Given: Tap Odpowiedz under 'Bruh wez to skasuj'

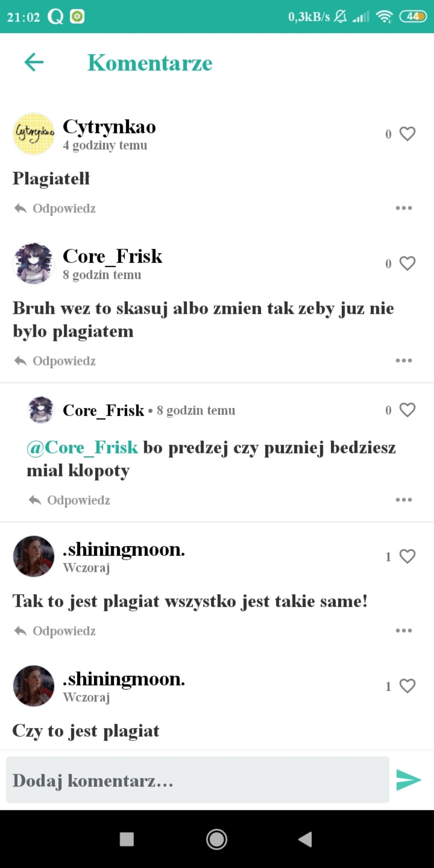Looking at the screenshot, I should (x=54, y=361).
